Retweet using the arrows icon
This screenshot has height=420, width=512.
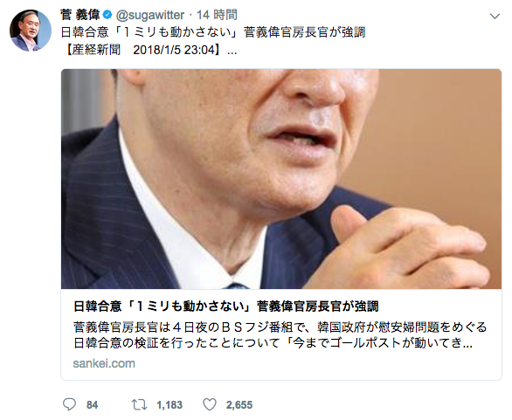(x=140, y=404)
